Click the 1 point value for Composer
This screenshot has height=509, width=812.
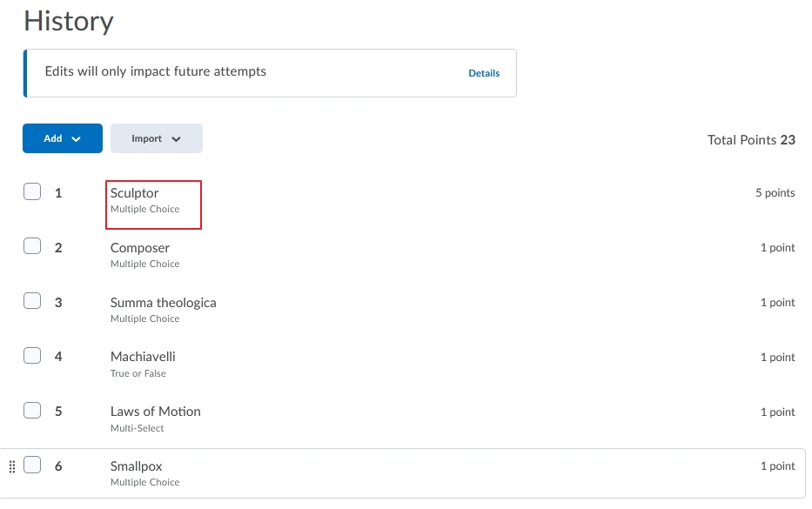(x=777, y=247)
